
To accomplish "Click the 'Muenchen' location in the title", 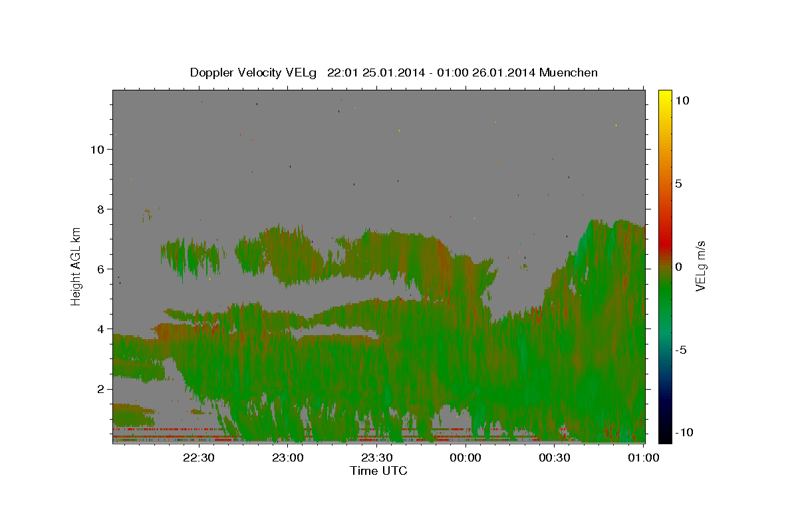I will (569, 72).
